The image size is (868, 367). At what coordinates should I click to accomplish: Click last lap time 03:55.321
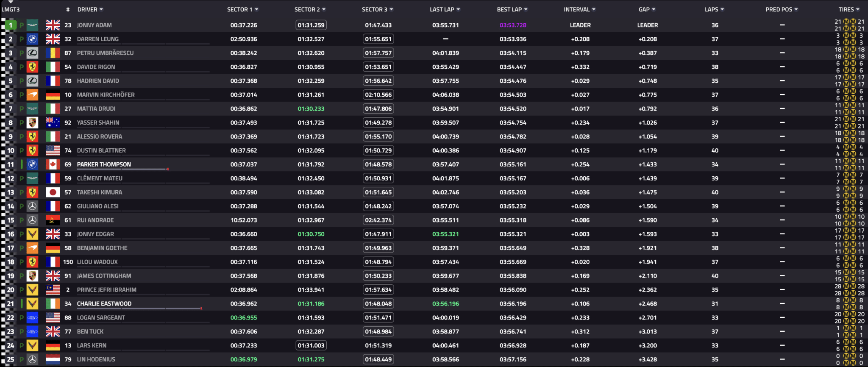click(445, 234)
